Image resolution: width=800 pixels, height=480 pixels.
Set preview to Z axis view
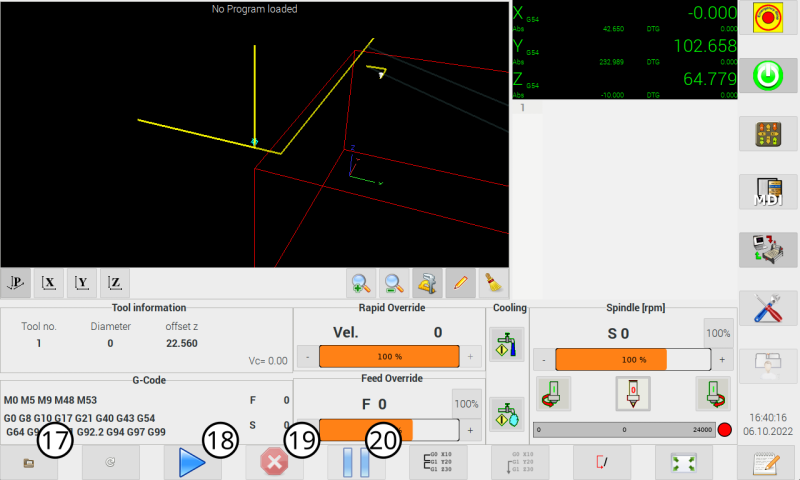coord(114,283)
